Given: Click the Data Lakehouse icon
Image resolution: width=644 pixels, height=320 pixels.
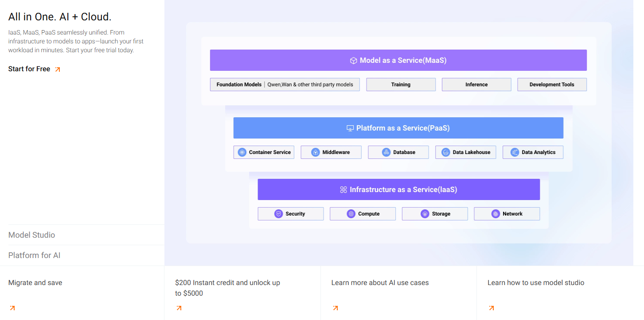Looking at the screenshot, I should (x=446, y=152).
